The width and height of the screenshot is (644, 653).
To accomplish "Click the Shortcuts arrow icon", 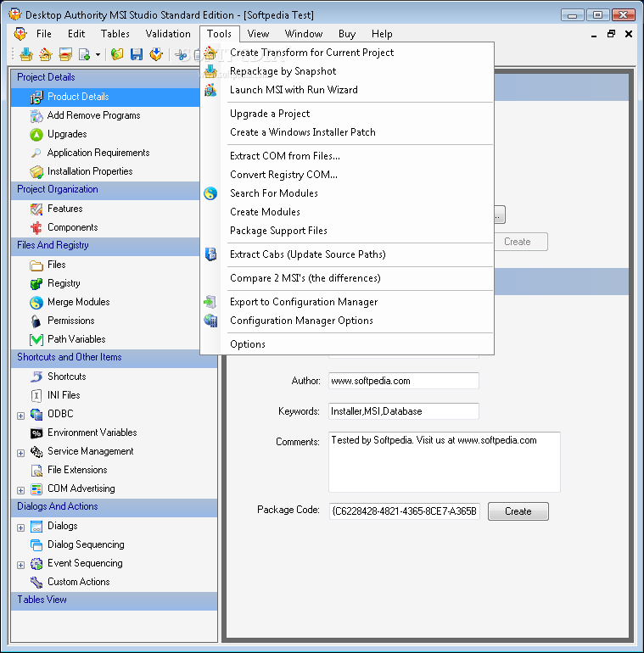I will point(36,377).
